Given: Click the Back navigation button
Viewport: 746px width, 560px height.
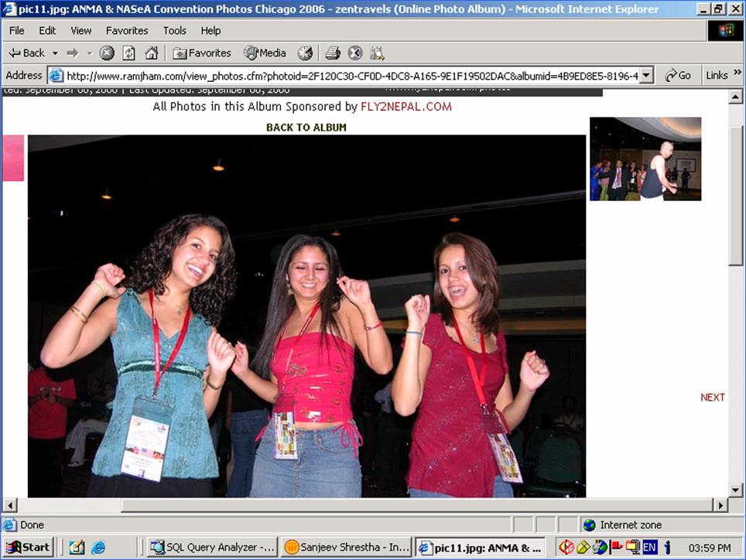Looking at the screenshot, I should tap(27, 53).
